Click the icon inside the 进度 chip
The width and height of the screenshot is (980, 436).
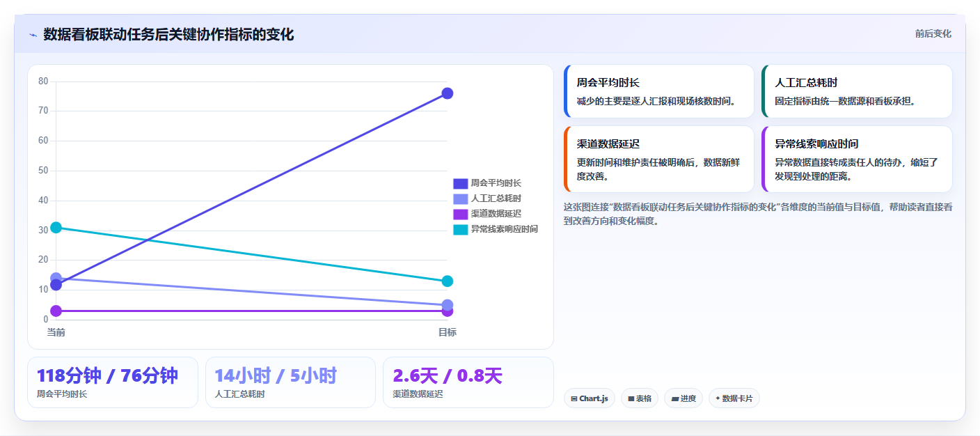674,399
